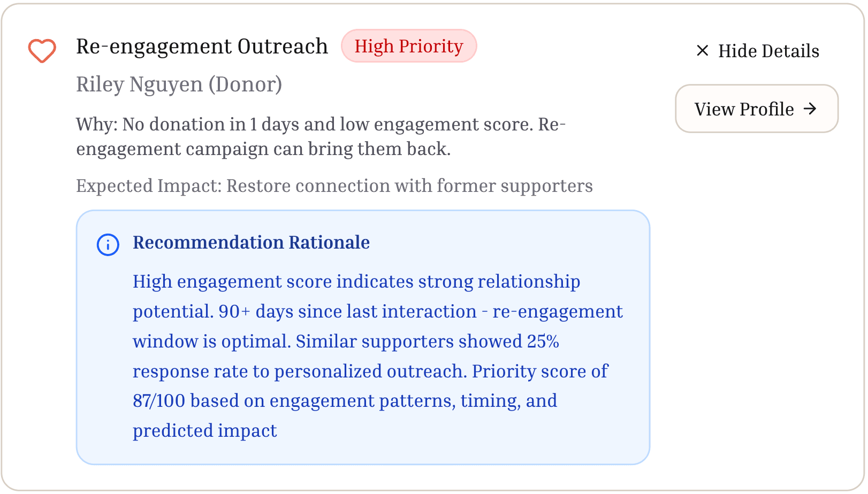Click the View Profile button
The width and height of the screenshot is (868, 494).
[756, 109]
